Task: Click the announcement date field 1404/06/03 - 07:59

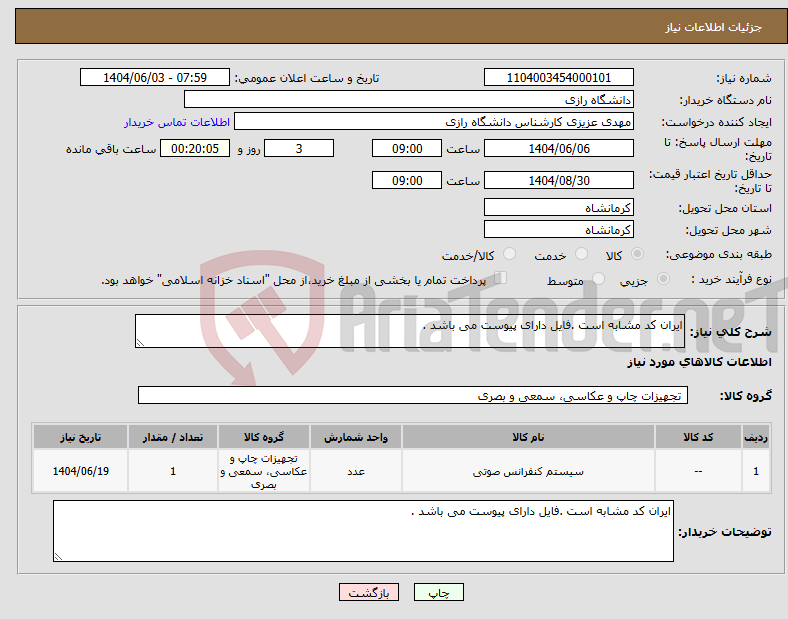Action: [x=155, y=77]
